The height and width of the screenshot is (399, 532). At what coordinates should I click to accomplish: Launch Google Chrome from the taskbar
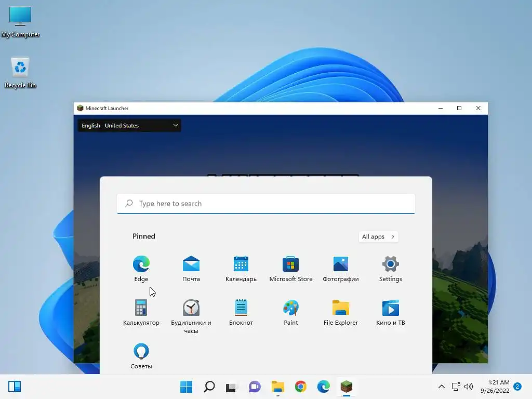point(300,387)
